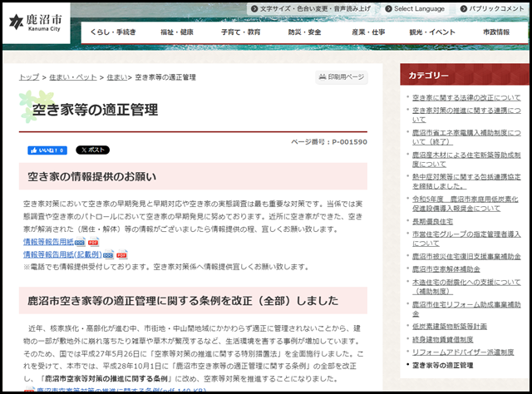
Task: Open 木造住宅の耐震化への支援 link
Action: [466, 287]
